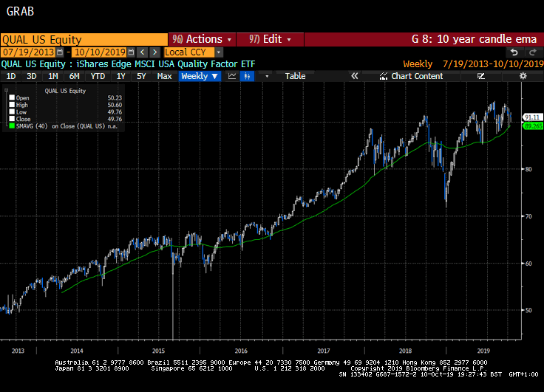The height and width of the screenshot is (392, 544).
Task: Select the 5Y range tab
Action: pos(141,76)
